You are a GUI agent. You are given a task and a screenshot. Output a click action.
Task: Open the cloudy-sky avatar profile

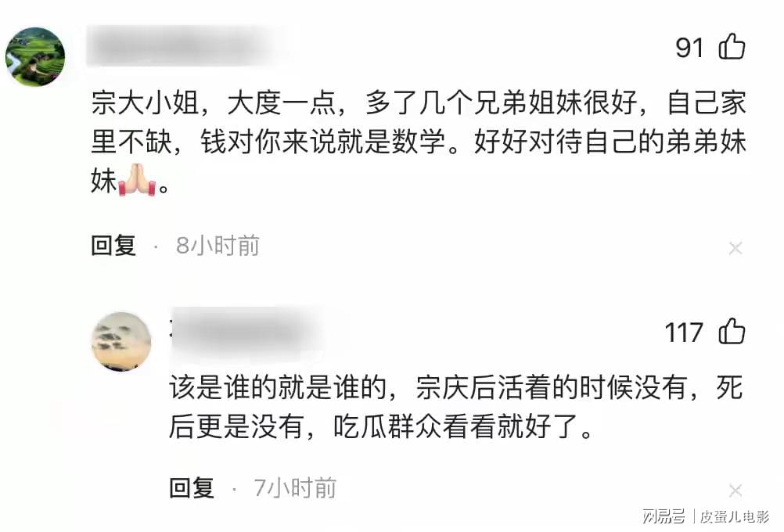pos(121,342)
